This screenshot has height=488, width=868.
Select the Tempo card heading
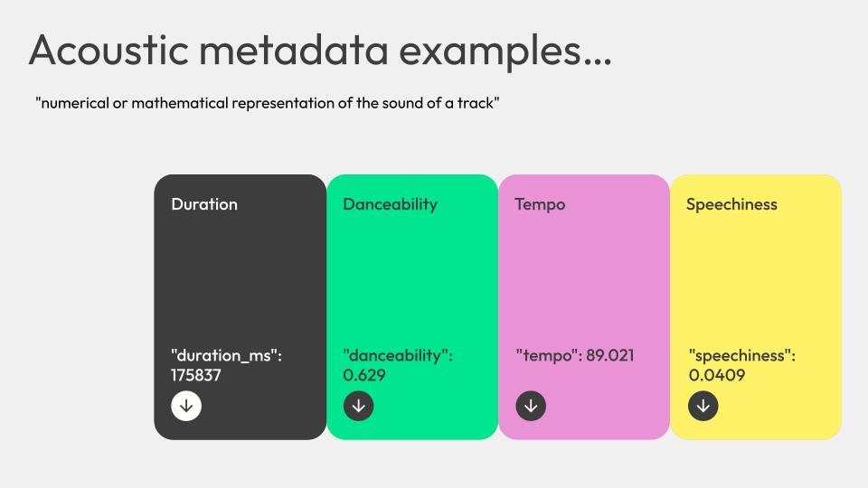point(540,204)
